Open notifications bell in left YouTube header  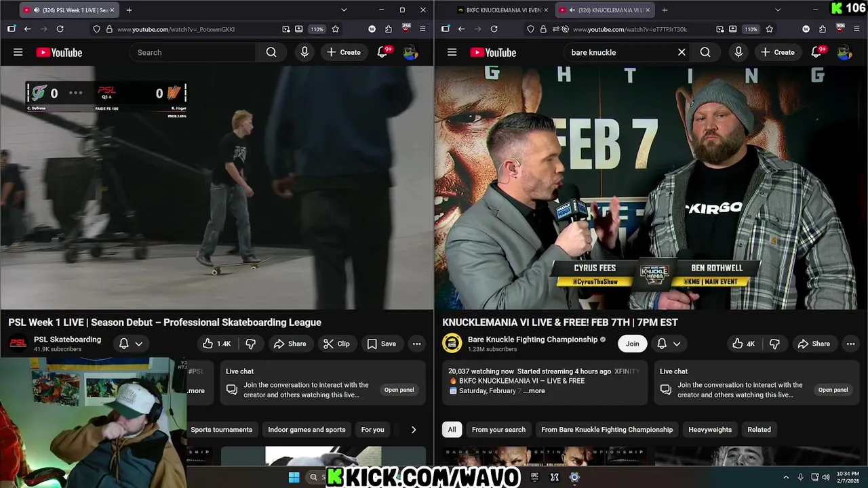(x=383, y=52)
